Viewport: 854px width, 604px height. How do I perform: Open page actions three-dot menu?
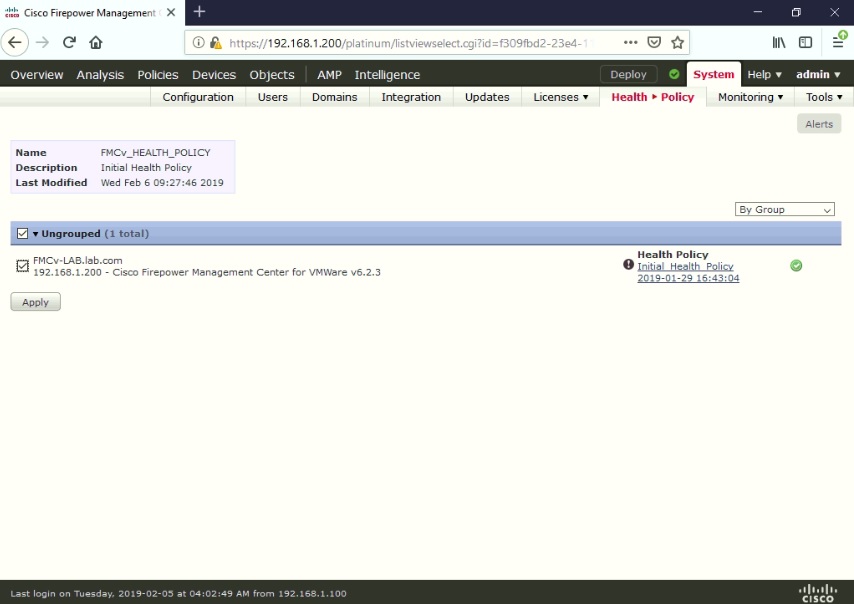point(630,42)
